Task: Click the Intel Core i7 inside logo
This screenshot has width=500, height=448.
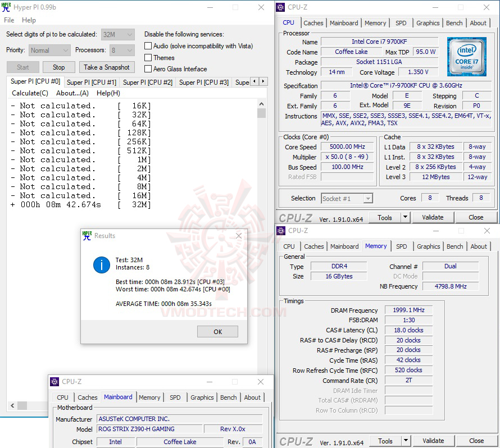Action: click(467, 57)
